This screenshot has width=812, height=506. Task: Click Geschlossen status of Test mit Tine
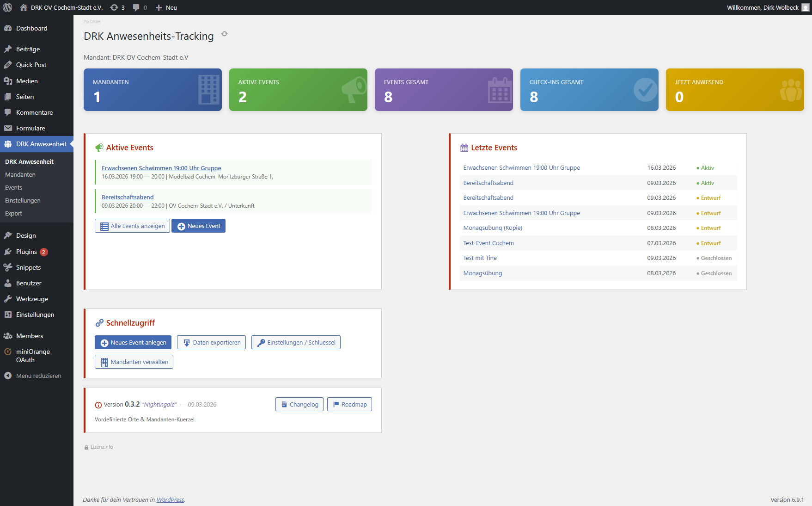click(714, 258)
